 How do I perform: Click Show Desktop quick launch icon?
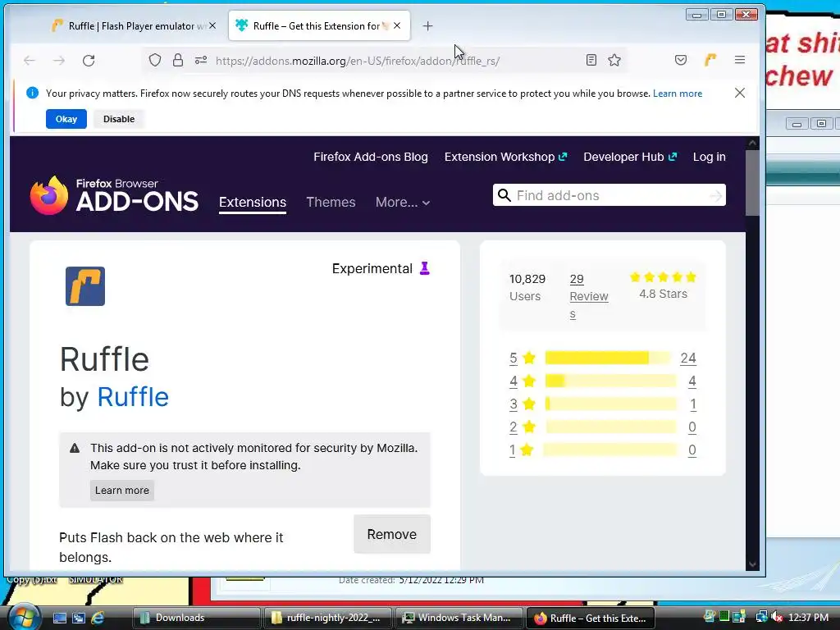click(59, 618)
